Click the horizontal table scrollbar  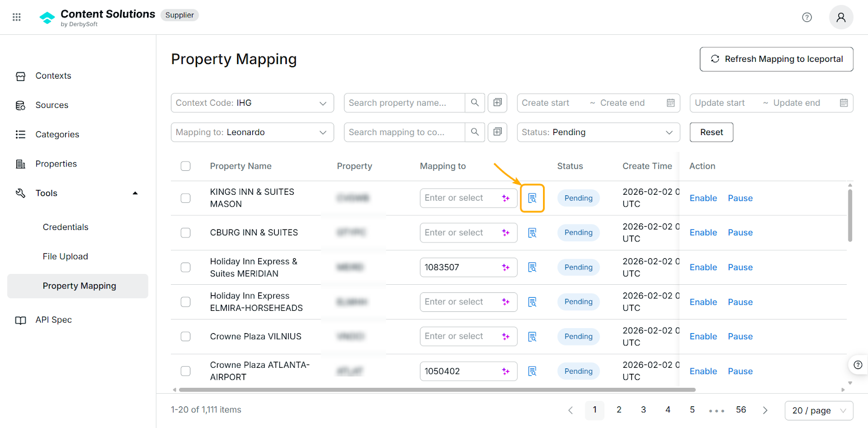[437, 389]
